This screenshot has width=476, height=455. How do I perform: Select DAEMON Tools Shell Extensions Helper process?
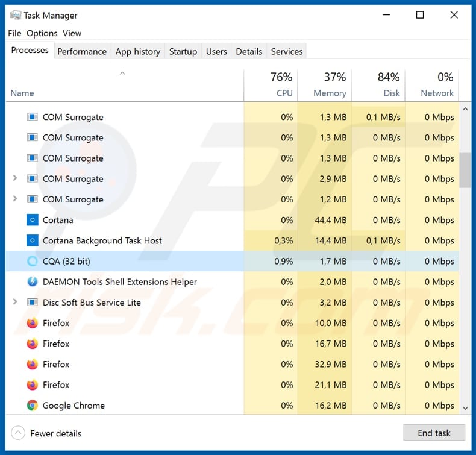(232, 282)
